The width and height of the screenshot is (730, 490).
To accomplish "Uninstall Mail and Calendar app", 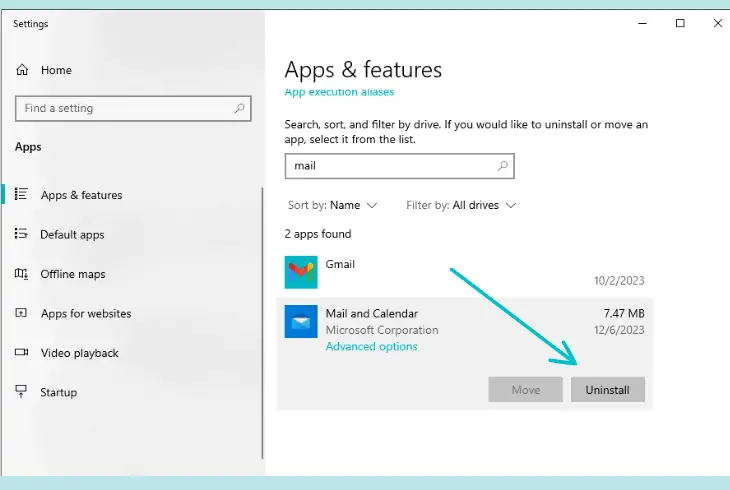I will [x=608, y=390].
